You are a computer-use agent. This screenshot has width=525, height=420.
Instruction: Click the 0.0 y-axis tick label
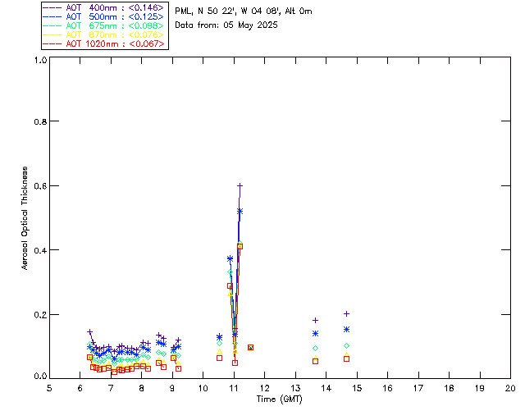click(40, 377)
